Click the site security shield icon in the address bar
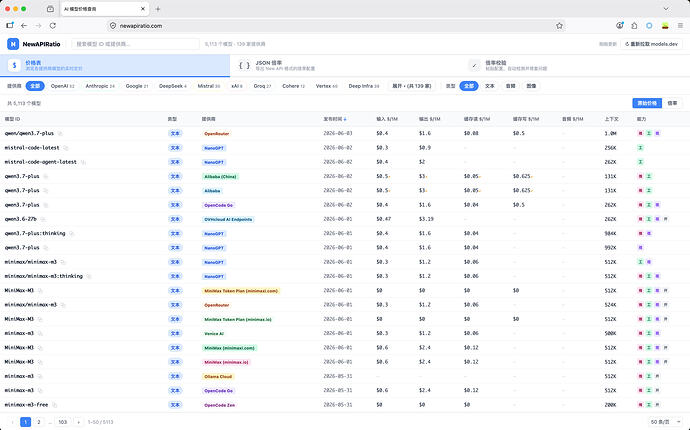 [x=113, y=26]
